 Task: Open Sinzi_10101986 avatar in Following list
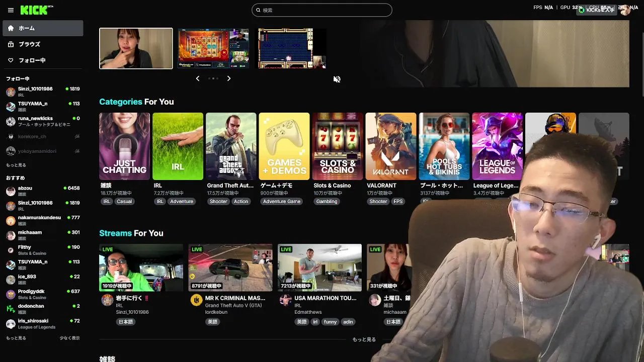(11, 92)
